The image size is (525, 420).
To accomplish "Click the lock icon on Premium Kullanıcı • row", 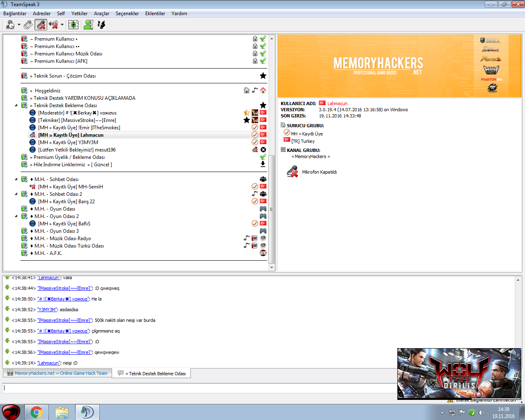I will click(255, 39).
